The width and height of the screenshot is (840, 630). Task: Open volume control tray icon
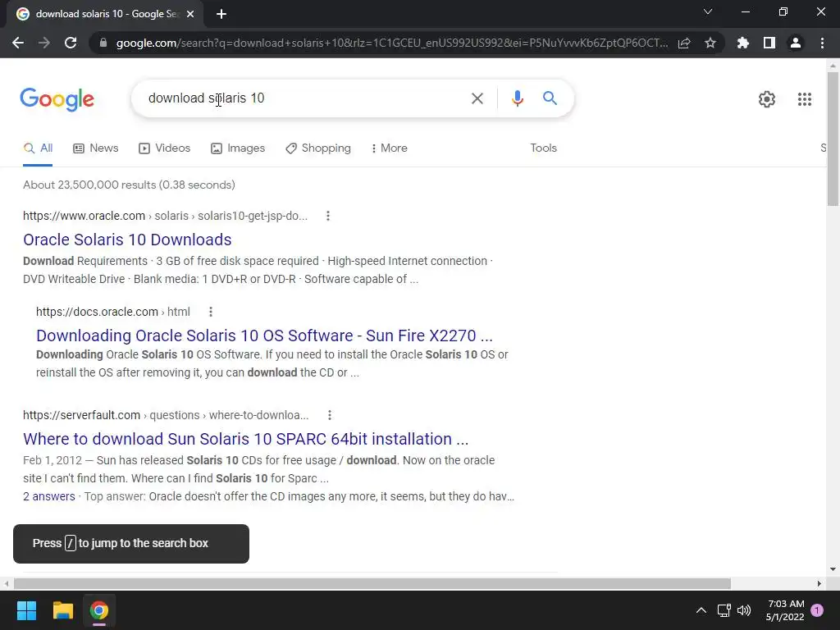click(x=744, y=610)
